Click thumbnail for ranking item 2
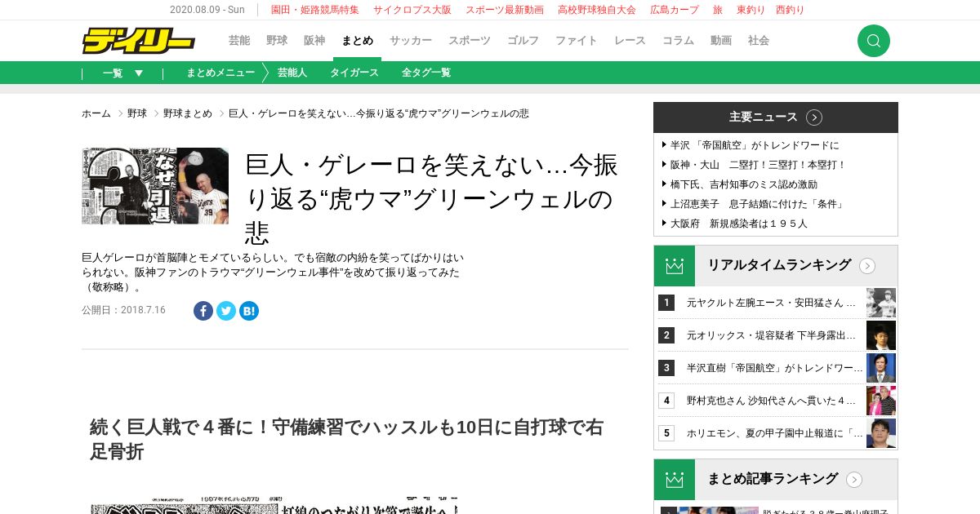 point(881,335)
